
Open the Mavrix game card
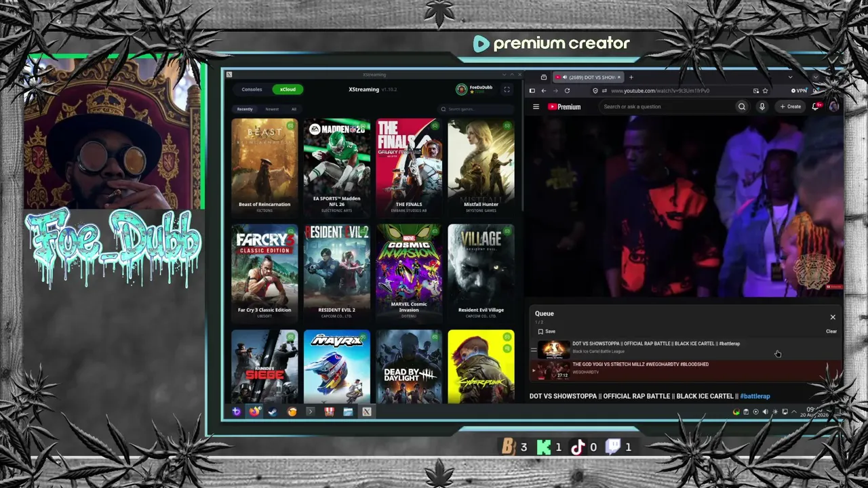point(337,367)
